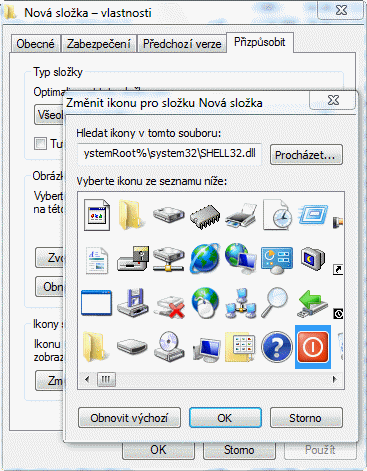Select the application window document icon
Viewport: 367px width, 471px height.
(97, 215)
